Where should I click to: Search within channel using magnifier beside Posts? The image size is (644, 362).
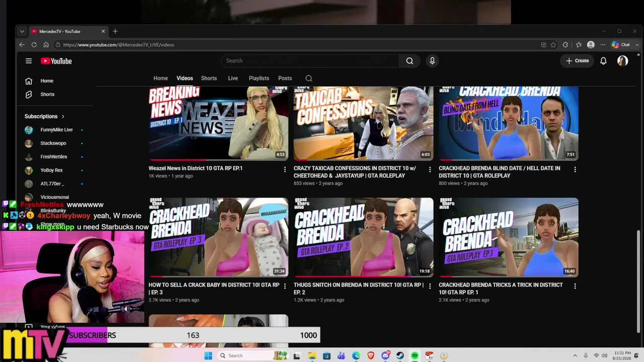tap(309, 78)
